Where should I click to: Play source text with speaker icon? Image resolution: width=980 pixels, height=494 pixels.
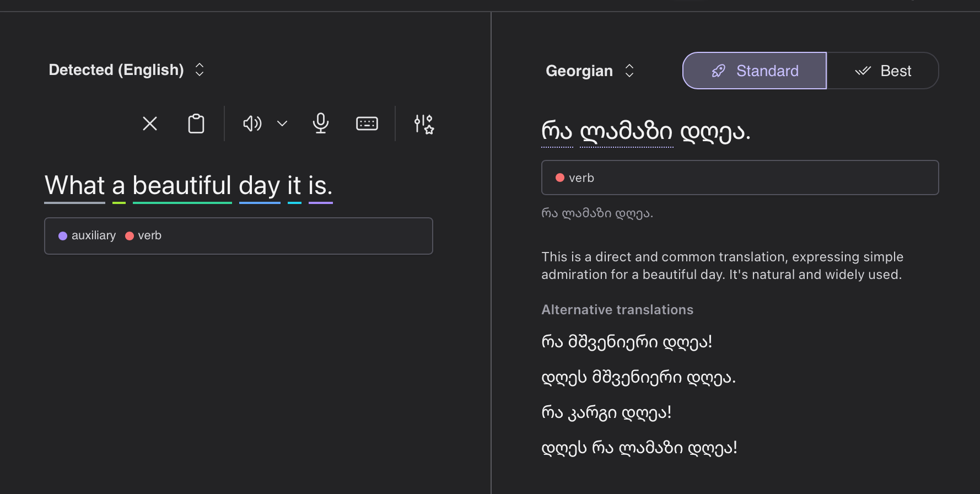click(x=252, y=123)
